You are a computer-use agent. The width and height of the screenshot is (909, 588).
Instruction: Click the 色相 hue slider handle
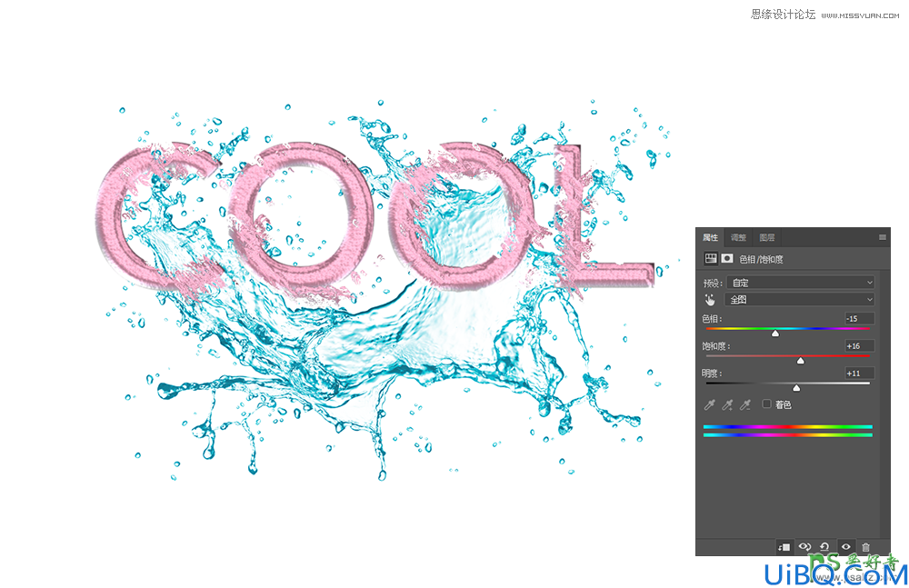tap(775, 333)
